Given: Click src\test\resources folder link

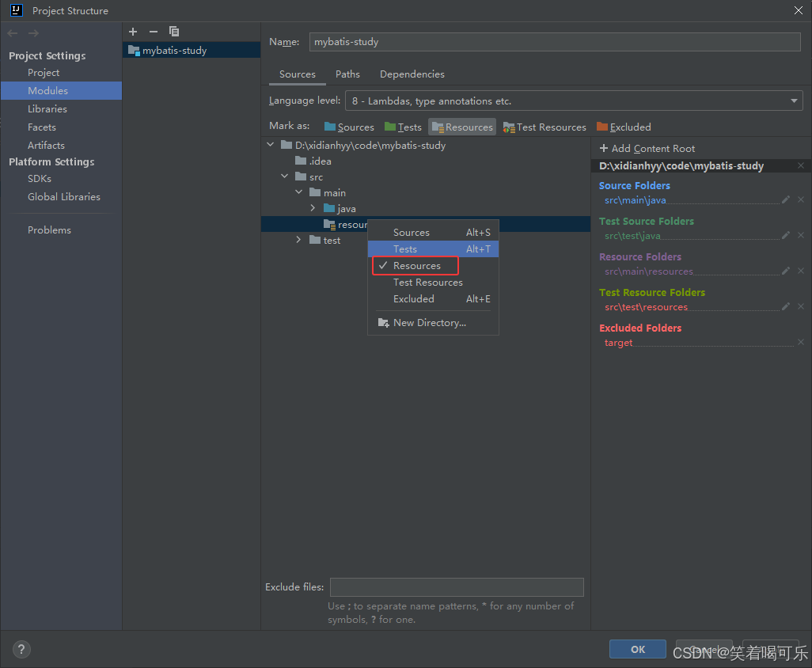Looking at the screenshot, I should pos(646,307).
